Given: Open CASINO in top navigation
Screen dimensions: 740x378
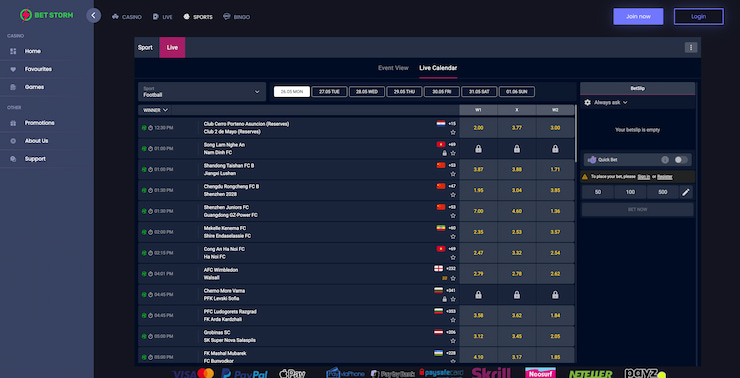Looking at the screenshot, I should [x=127, y=17].
